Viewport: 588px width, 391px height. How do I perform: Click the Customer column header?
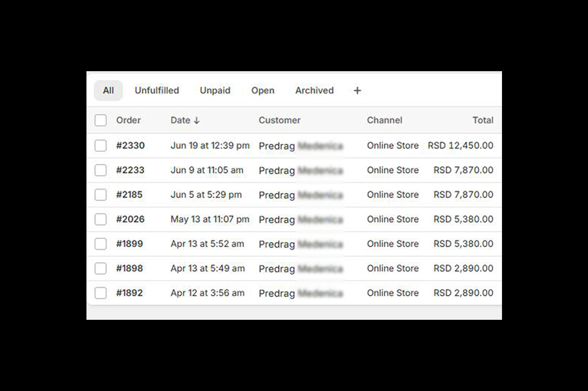click(x=280, y=120)
